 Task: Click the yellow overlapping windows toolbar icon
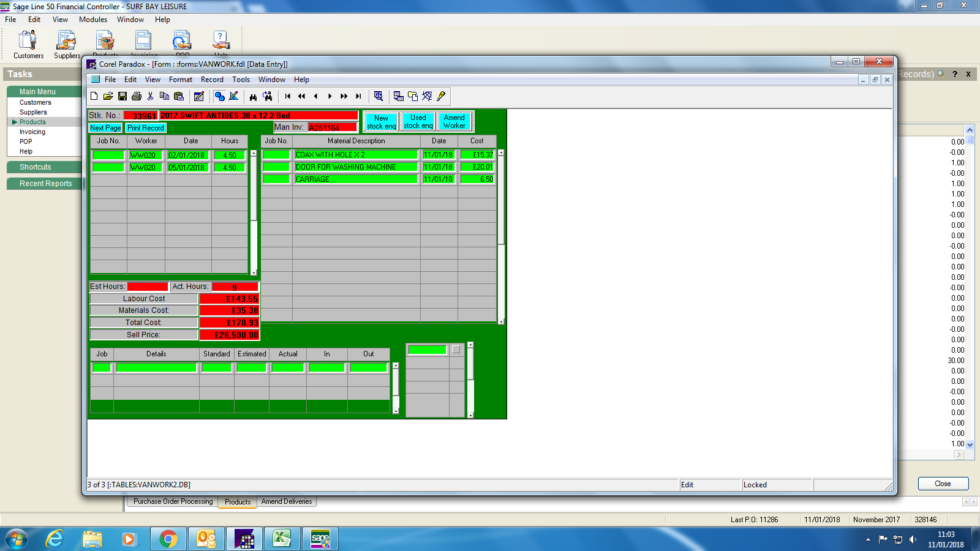click(413, 96)
